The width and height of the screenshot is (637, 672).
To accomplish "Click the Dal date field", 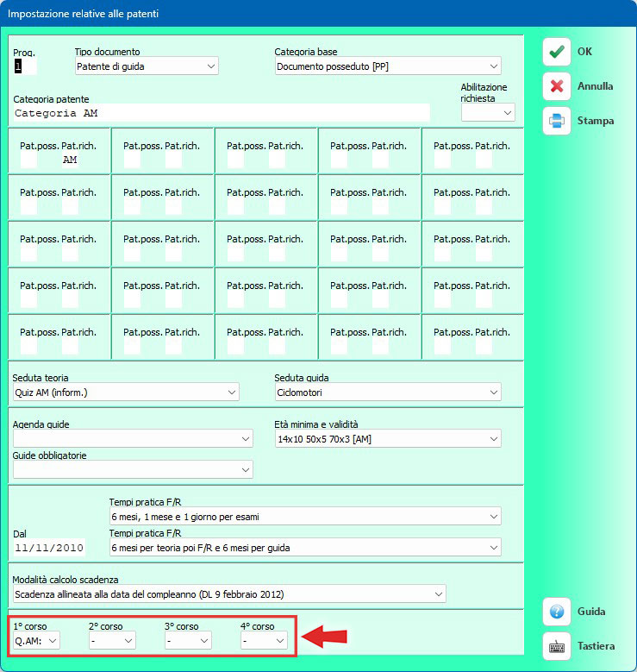I will 48,548.
